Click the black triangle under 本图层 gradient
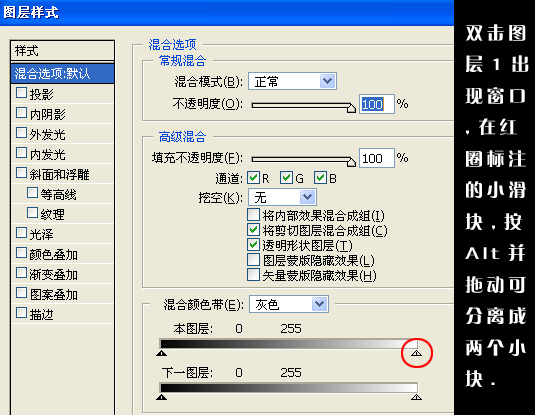This screenshot has height=415, width=535. point(161,353)
